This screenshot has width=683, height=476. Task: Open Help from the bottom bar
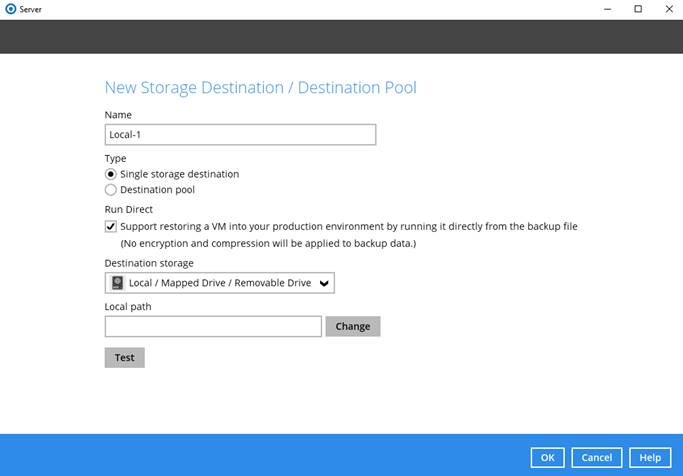(x=650, y=457)
